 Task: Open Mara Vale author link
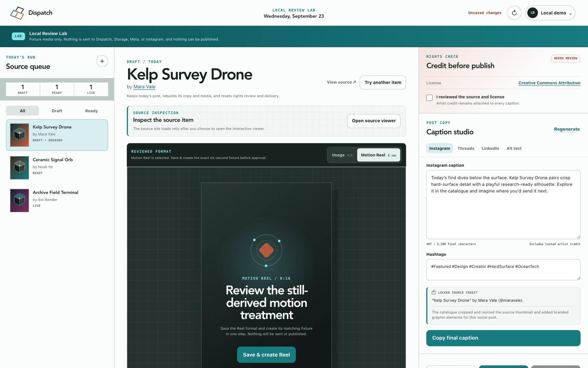(x=144, y=87)
